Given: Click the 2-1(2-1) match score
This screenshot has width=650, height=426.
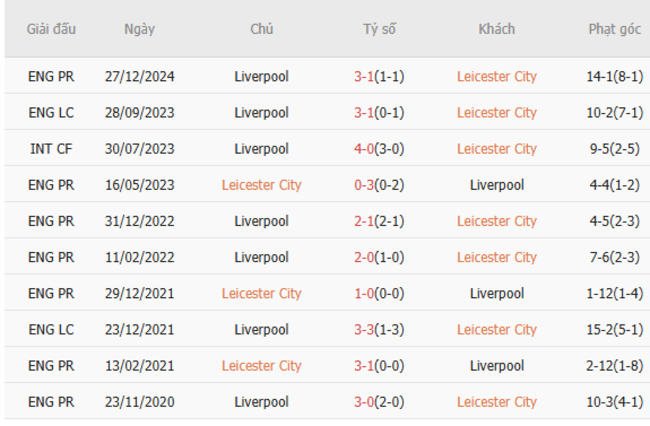Looking at the screenshot, I should pyautogui.click(x=379, y=221).
